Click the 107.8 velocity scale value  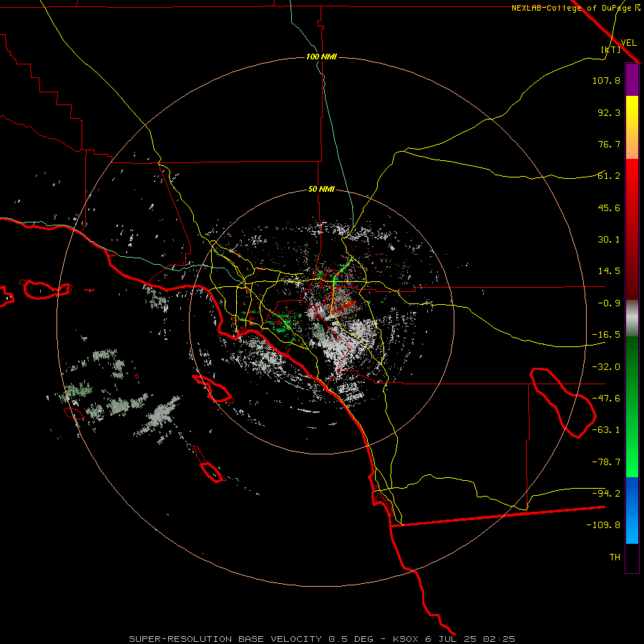(x=606, y=80)
